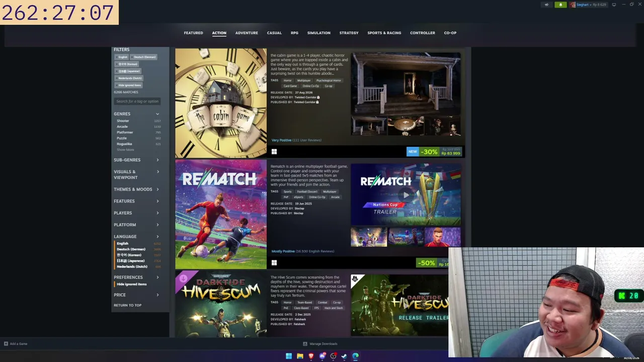Open the Darktide Hive Scum cover art
The image size is (644, 362).
[221, 304]
